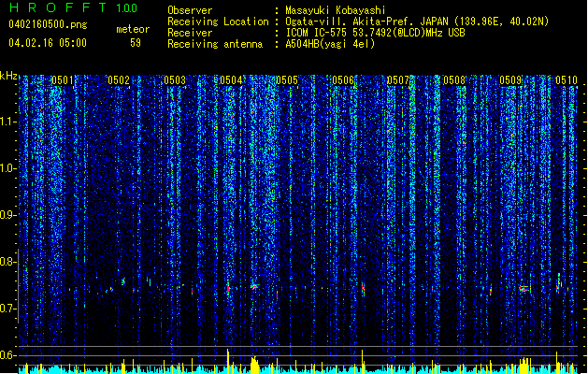
Task: Click the wide echo cluster just after 0509
Action: click(525, 289)
